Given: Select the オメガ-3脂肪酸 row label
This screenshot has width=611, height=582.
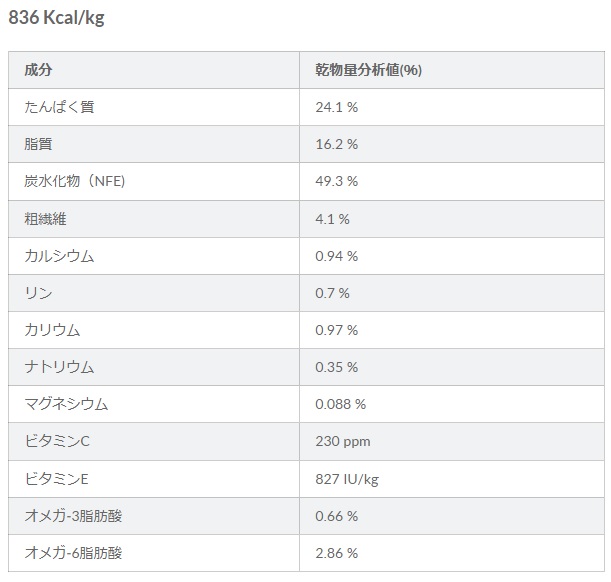Looking at the screenshot, I should tap(73, 516).
